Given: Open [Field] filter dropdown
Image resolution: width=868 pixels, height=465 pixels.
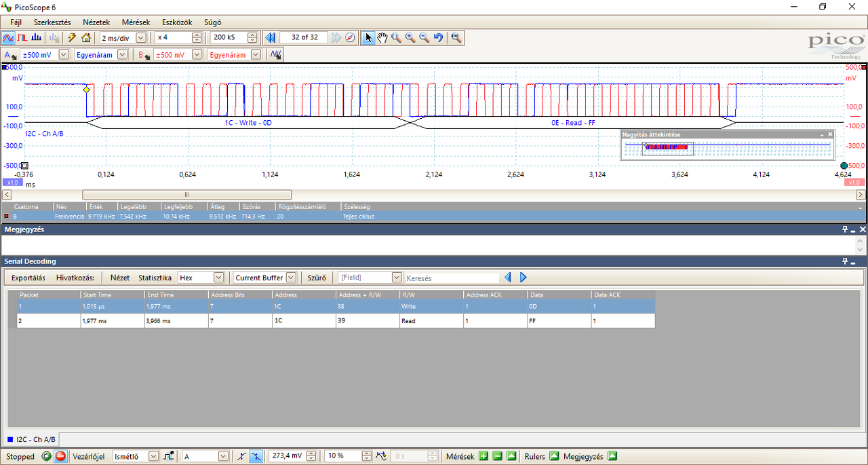Looking at the screenshot, I should [x=397, y=278].
